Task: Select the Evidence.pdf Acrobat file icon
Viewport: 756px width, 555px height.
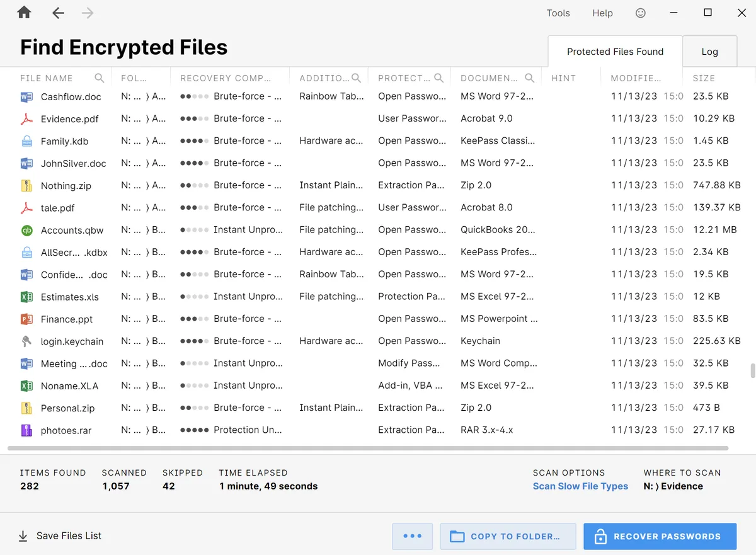Action: pyautogui.click(x=26, y=119)
